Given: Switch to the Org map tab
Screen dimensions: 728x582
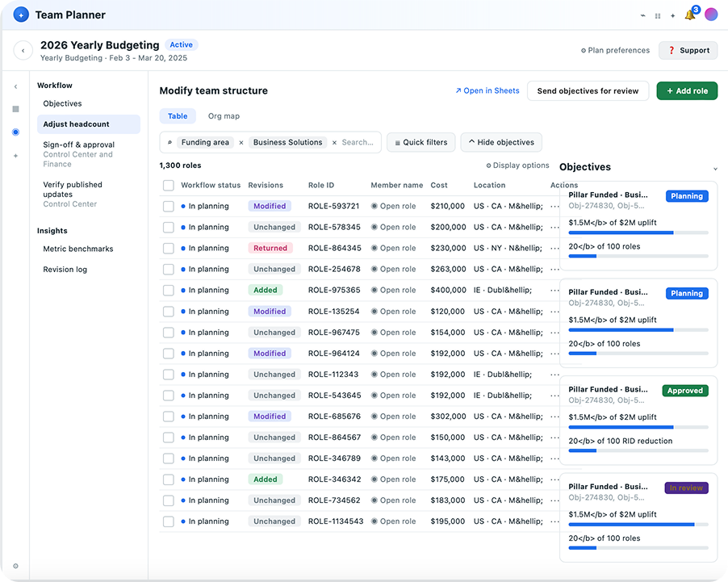Looking at the screenshot, I should coord(224,116).
